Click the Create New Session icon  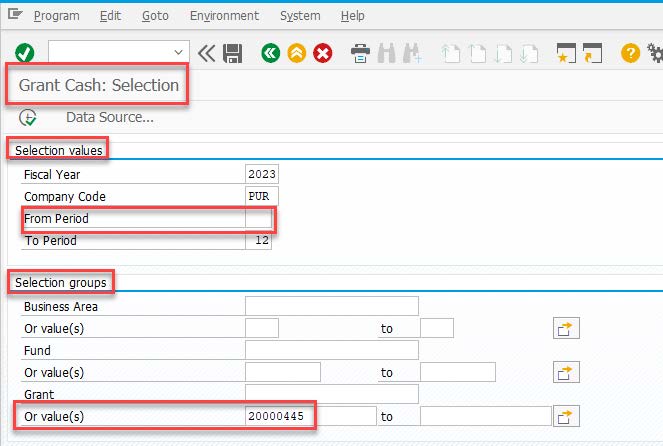point(566,53)
